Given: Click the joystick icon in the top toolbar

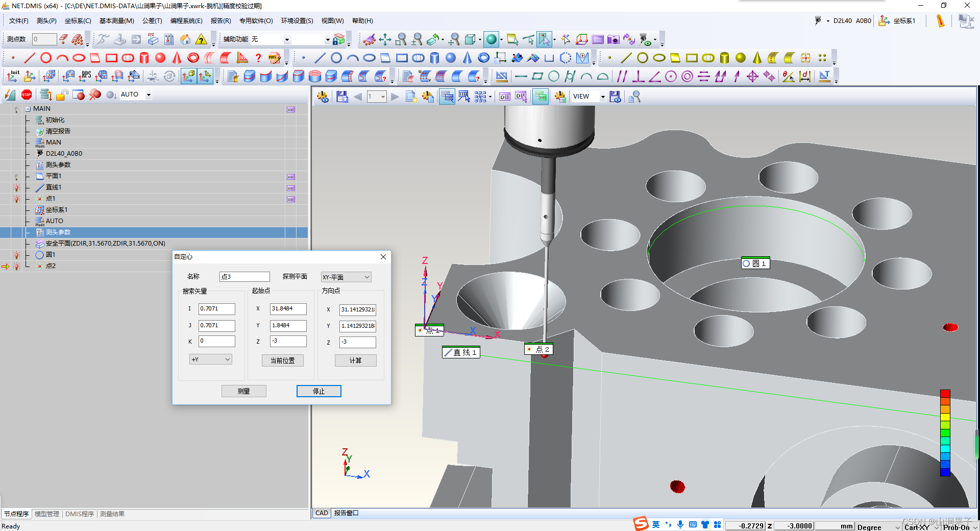Looking at the screenshot, I should click(x=120, y=39).
